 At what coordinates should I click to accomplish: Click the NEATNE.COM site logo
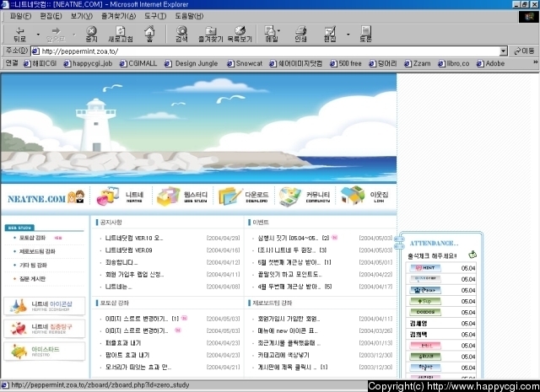pyautogui.click(x=46, y=197)
